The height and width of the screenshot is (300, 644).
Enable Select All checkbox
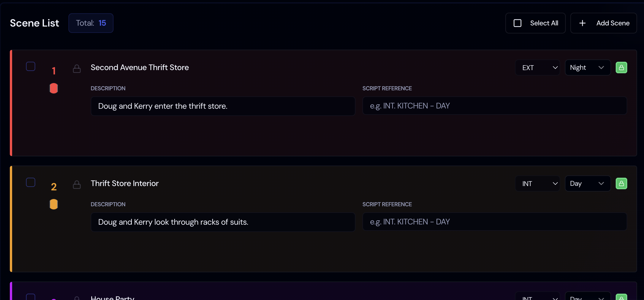click(x=518, y=23)
